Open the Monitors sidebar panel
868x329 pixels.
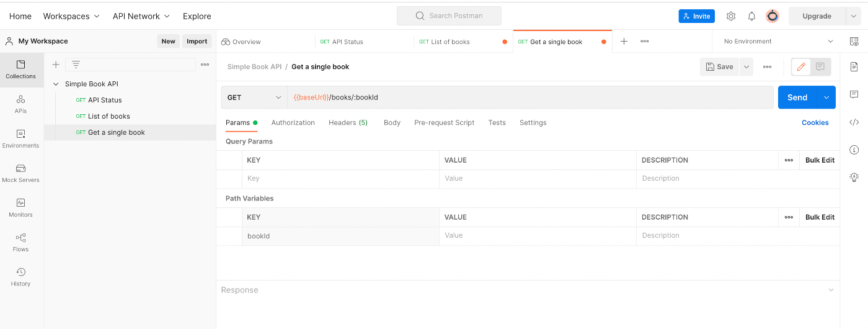[x=21, y=208]
